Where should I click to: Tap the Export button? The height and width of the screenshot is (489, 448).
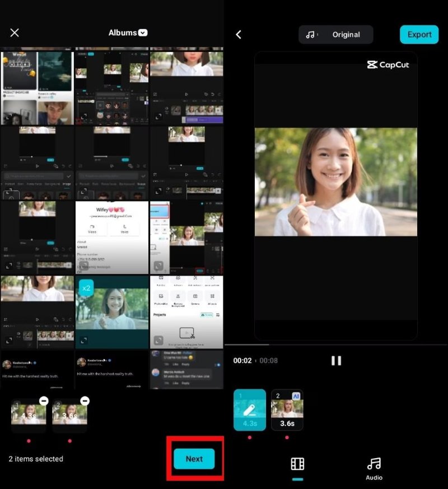click(419, 35)
